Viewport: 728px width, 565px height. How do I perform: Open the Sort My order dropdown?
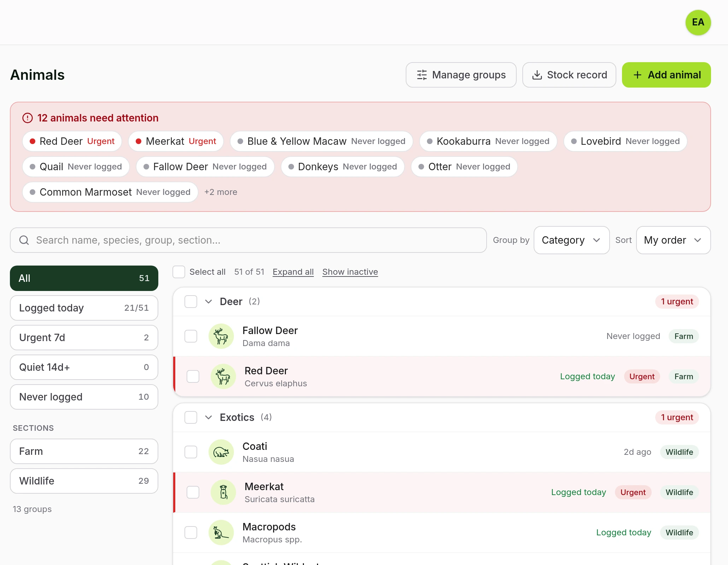coord(673,240)
